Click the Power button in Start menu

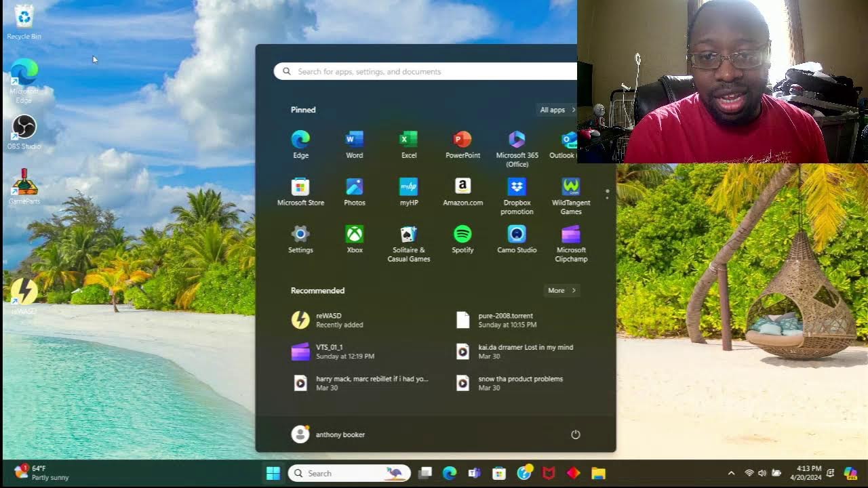(x=576, y=434)
